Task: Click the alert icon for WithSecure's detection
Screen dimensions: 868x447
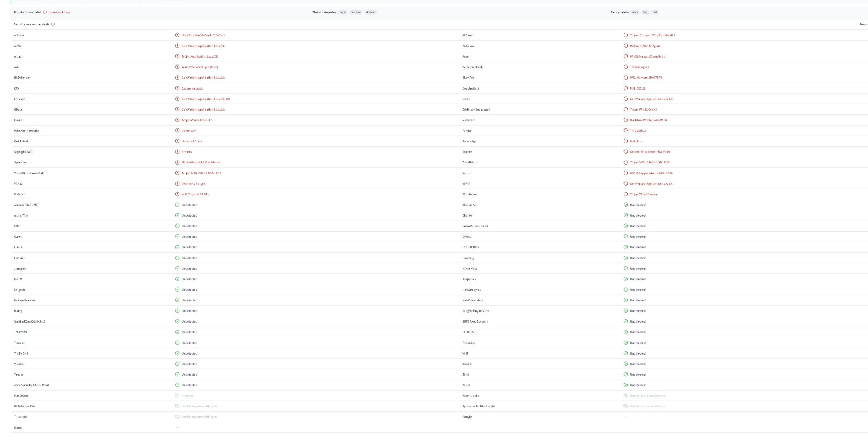Action: click(626, 194)
